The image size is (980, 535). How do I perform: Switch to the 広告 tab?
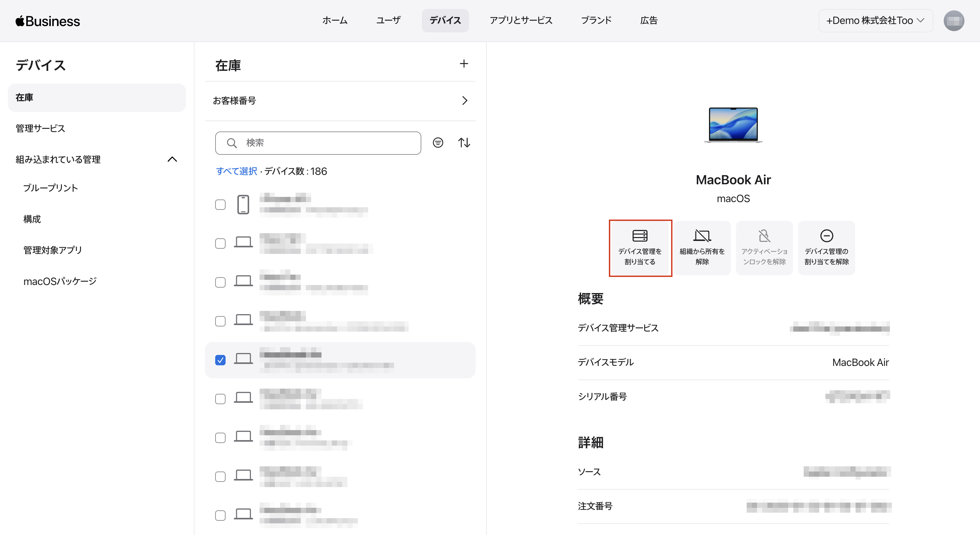point(649,20)
